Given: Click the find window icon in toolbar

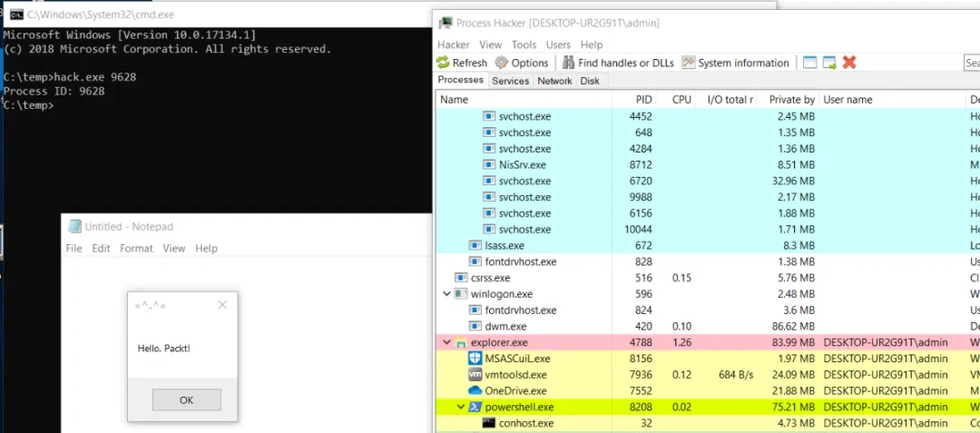Looking at the screenshot, I should click(x=810, y=63).
